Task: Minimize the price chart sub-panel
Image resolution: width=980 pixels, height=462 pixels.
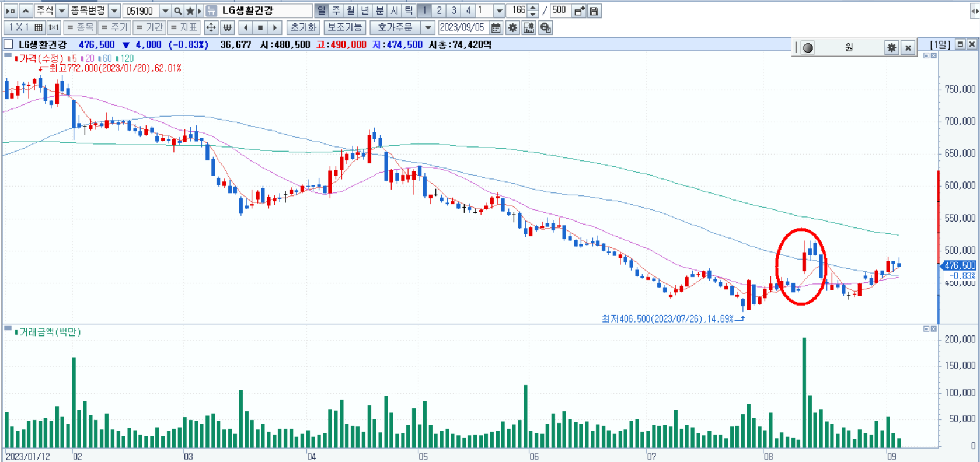Action: point(926,55)
